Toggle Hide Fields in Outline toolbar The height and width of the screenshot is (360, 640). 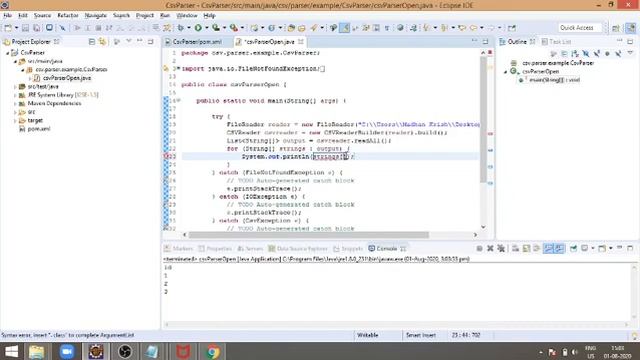click(x=586, y=53)
